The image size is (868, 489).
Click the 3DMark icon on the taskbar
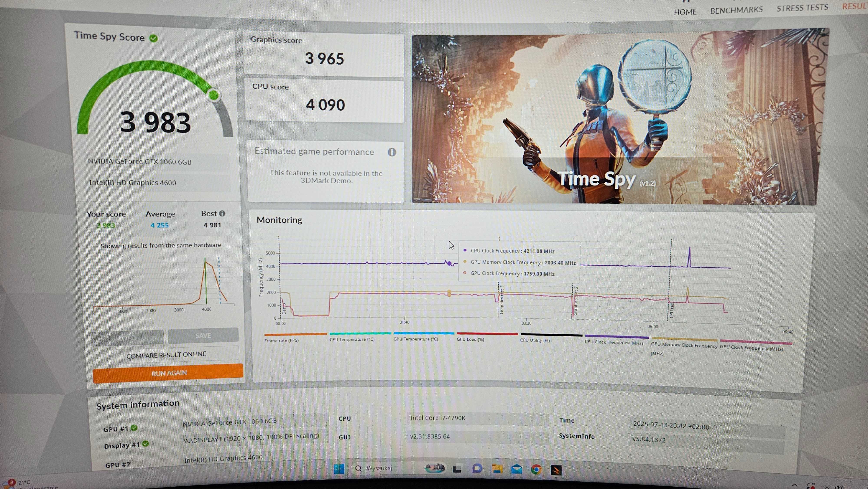coord(556,470)
